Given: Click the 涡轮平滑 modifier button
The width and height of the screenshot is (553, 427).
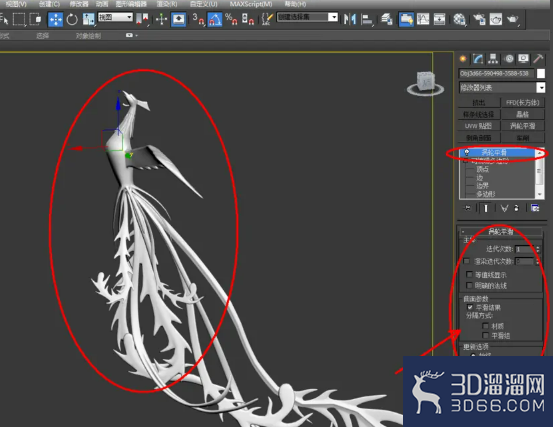Looking at the screenshot, I should (x=523, y=126).
